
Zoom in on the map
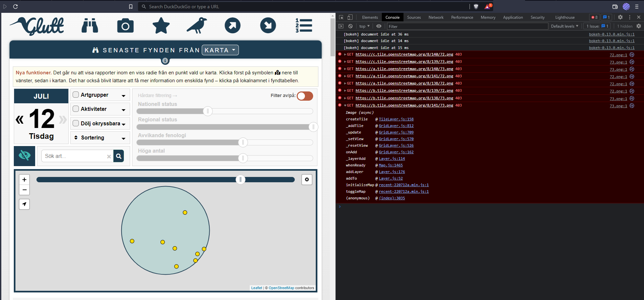(24, 180)
